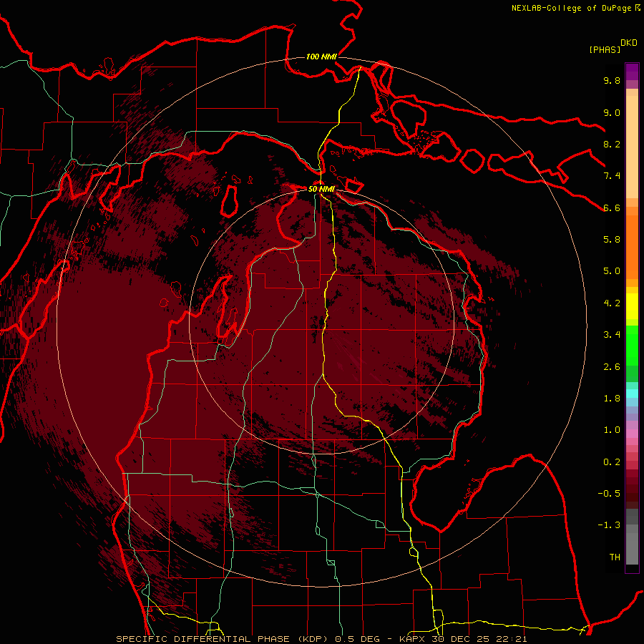The image size is (644, 644).
Task: Click the purple top band of color scale
Action: [x=632, y=72]
